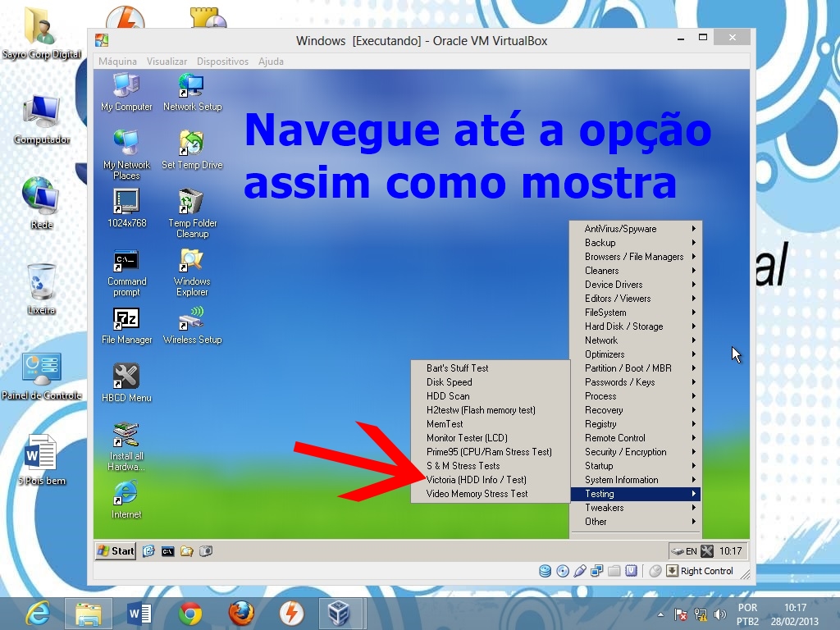Open Firefox from host taskbar
This screenshot has height=630, width=840.
pyautogui.click(x=241, y=614)
